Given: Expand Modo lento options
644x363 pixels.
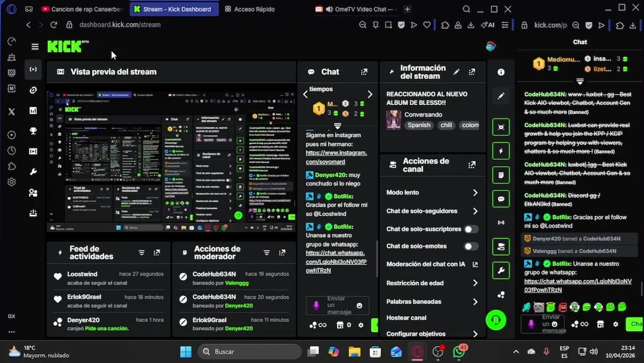Looking at the screenshot, I should [x=475, y=193].
